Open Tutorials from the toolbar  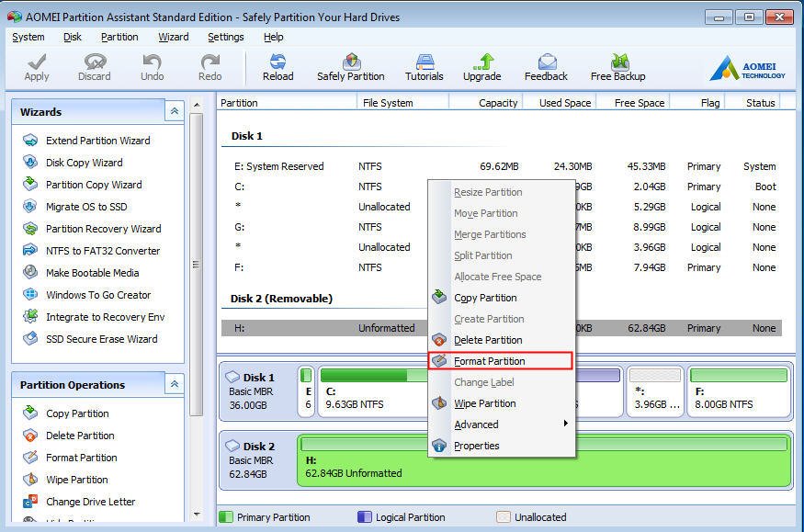(x=425, y=67)
